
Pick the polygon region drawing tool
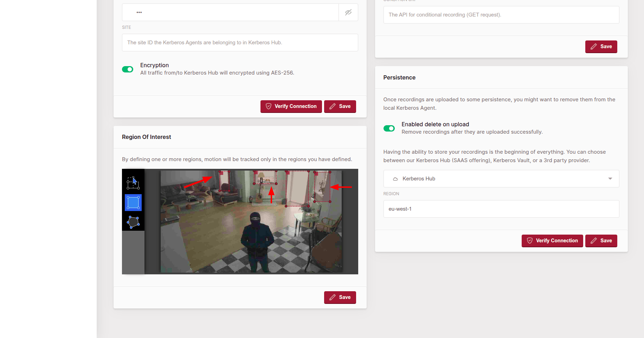pyautogui.click(x=133, y=222)
